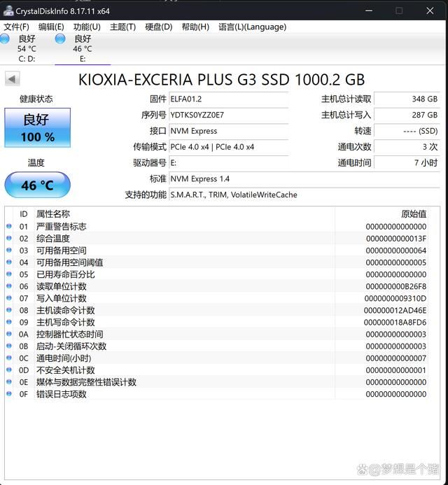Click status dot of attribute 07 写入单位计数
The image size is (448, 485).
[9, 298]
